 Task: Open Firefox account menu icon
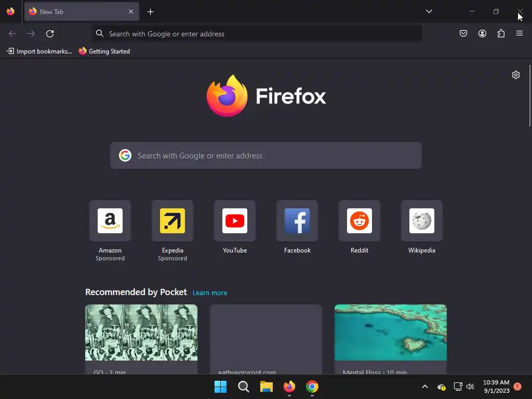[482, 33]
